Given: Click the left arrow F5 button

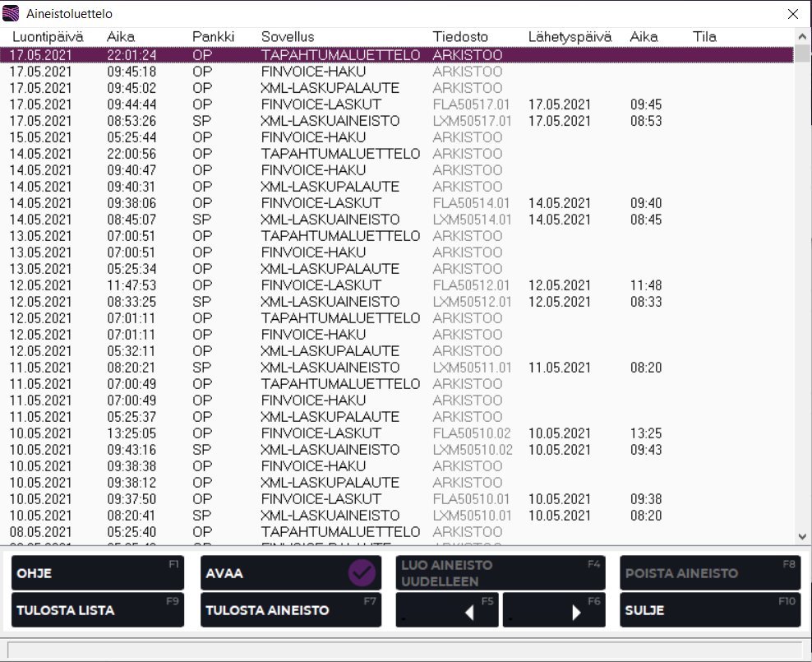Looking at the screenshot, I should click(x=447, y=610).
